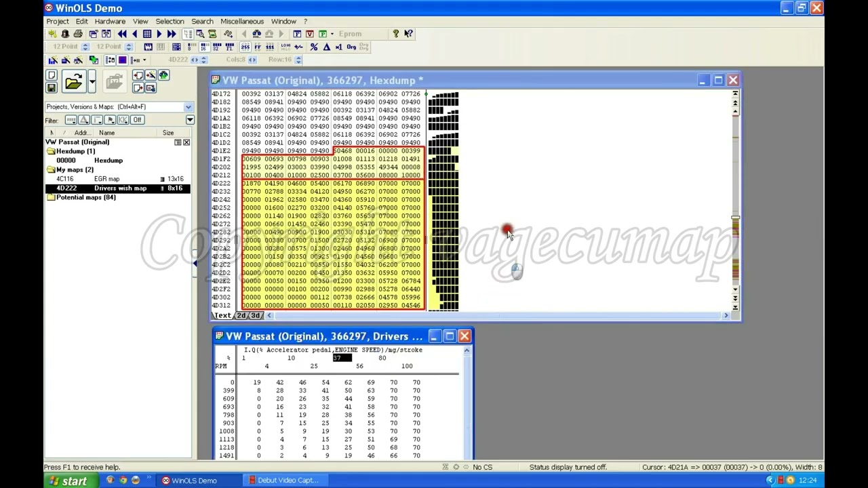Open dropdown arrow next to open project

[x=92, y=82]
